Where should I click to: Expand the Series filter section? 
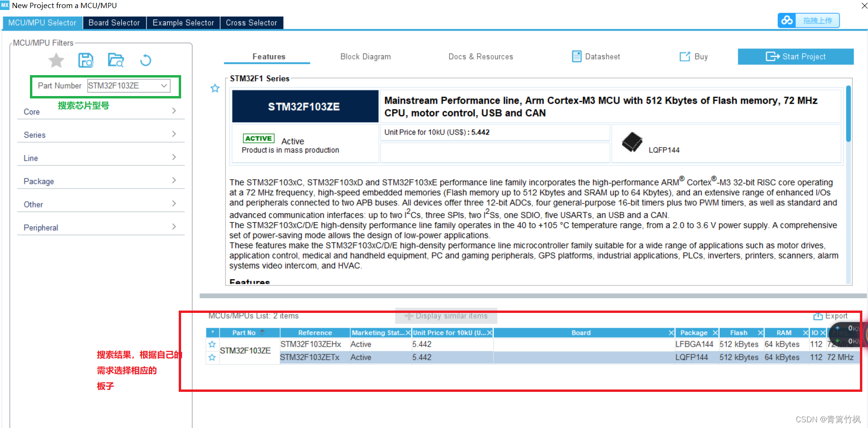100,135
